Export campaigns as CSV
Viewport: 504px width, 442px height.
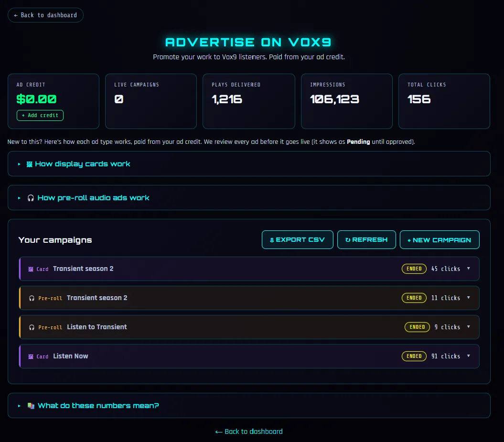point(297,240)
